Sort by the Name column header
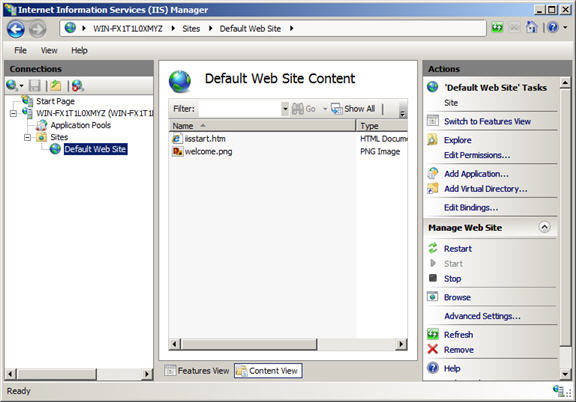Screen dimensions: 576x402 click(x=262, y=126)
